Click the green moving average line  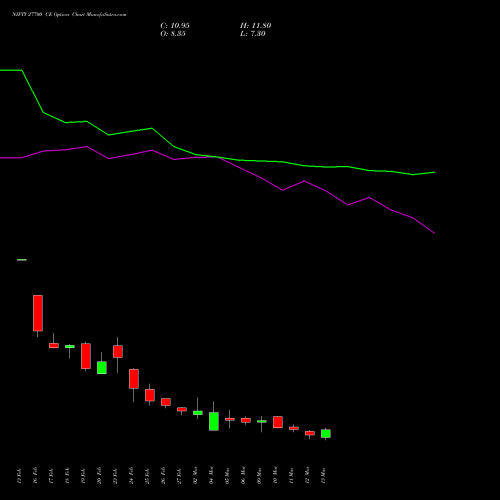click(217, 157)
